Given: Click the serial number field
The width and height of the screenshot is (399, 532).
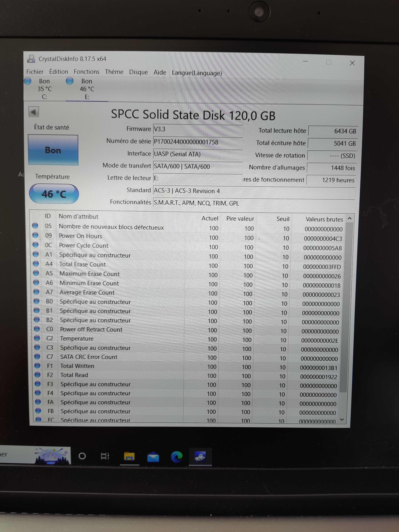Looking at the screenshot, I should pyautogui.click(x=198, y=142).
